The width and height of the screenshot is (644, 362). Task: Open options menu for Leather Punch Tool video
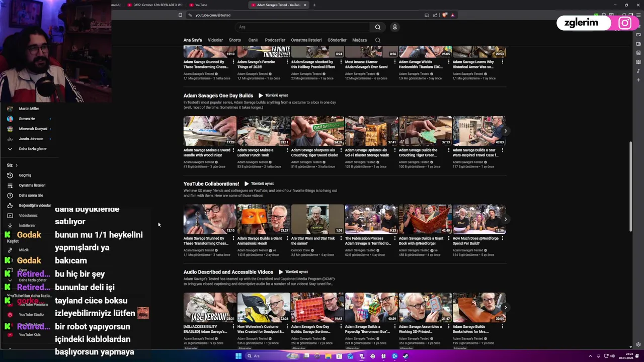click(x=287, y=150)
